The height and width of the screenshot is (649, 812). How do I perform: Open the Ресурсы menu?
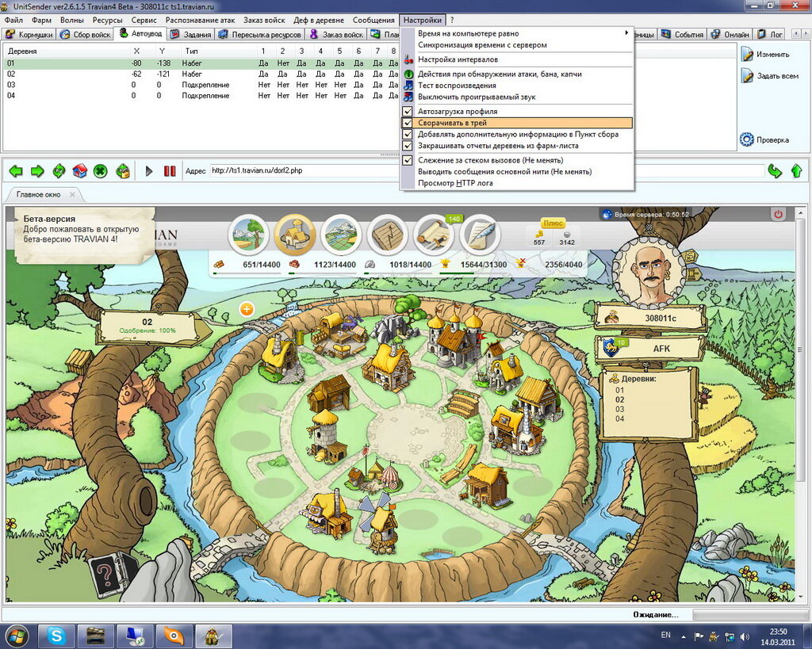107,20
